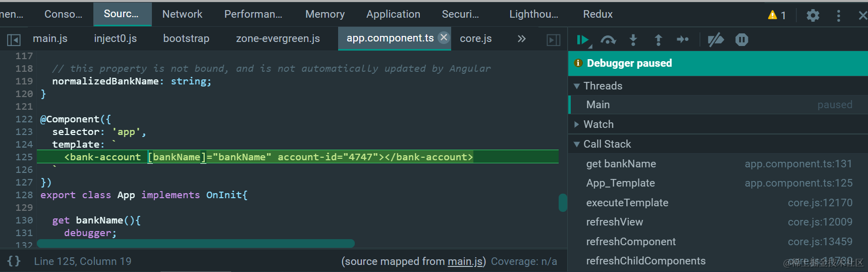Open the main.js source map link
This screenshot has height=272, width=868.
(x=465, y=261)
